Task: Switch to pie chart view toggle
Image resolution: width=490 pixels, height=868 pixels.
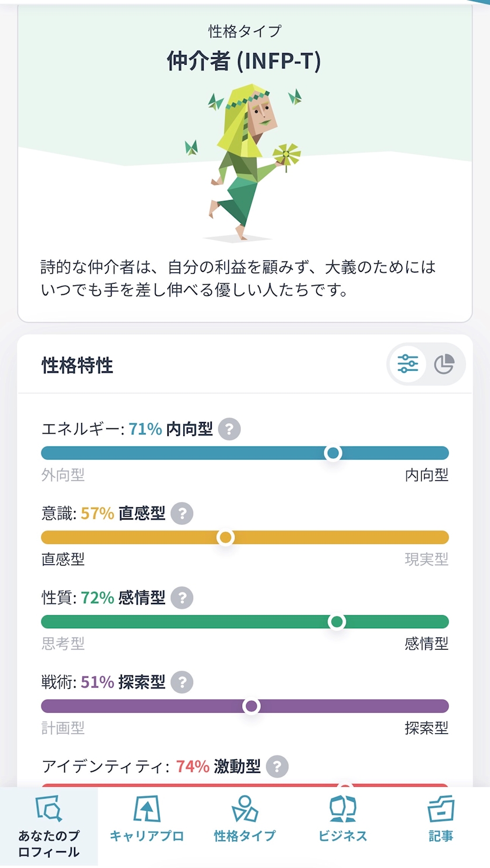Action: pos(444,364)
